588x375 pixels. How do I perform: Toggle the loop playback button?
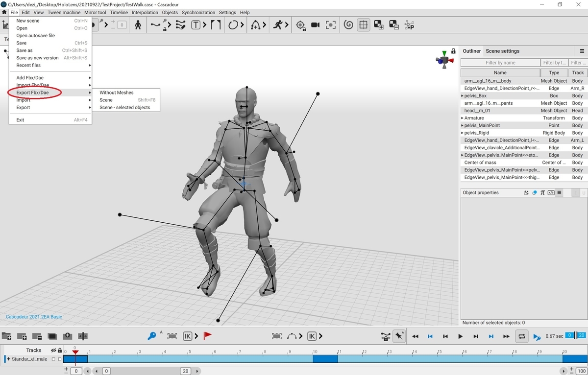(522, 336)
